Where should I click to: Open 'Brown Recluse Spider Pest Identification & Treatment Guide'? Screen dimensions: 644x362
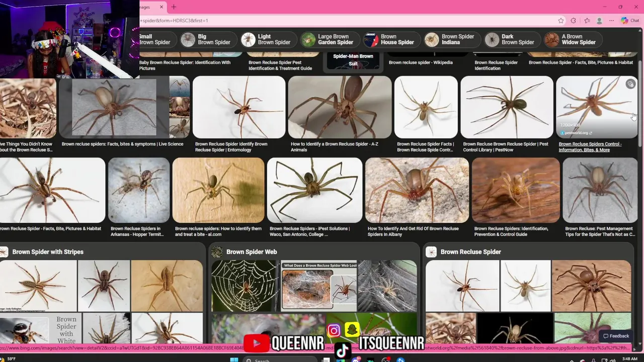(x=280, y=65)
